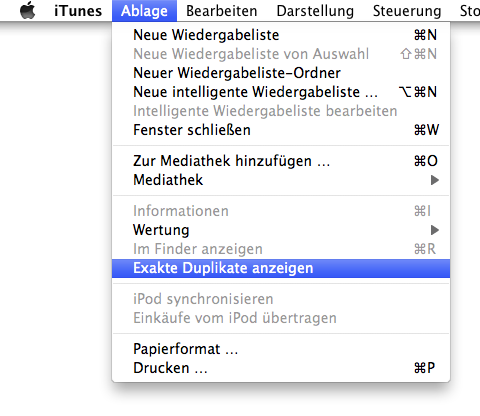
Task: Choose Drucken to print
Action: tap(281, 368)
